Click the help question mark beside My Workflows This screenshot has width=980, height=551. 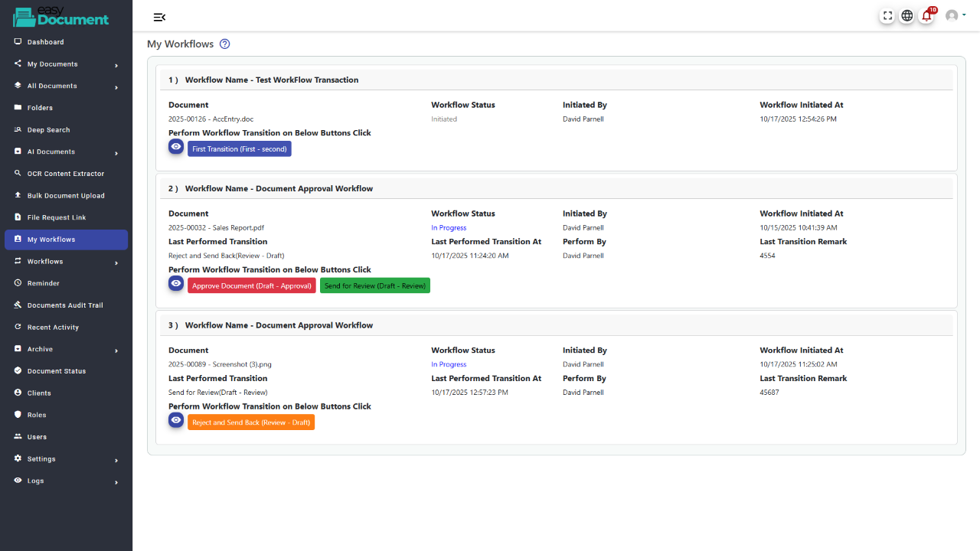click(225, 44)
